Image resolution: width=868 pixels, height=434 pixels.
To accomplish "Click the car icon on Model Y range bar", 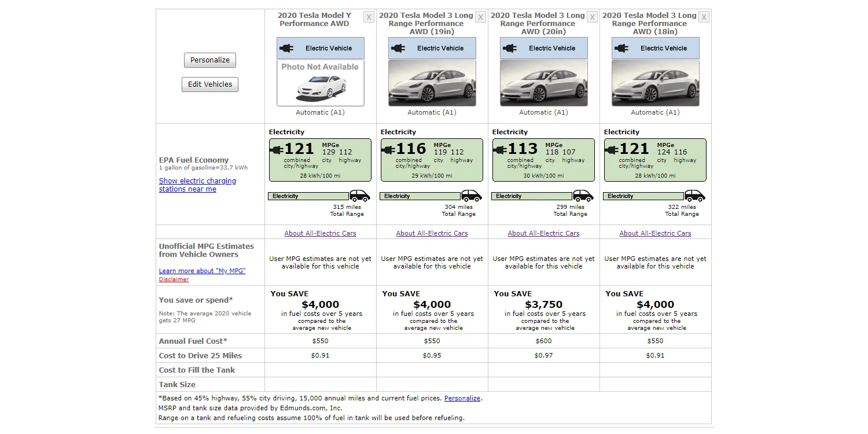I will pyautogui.click(x=360, y=196).
